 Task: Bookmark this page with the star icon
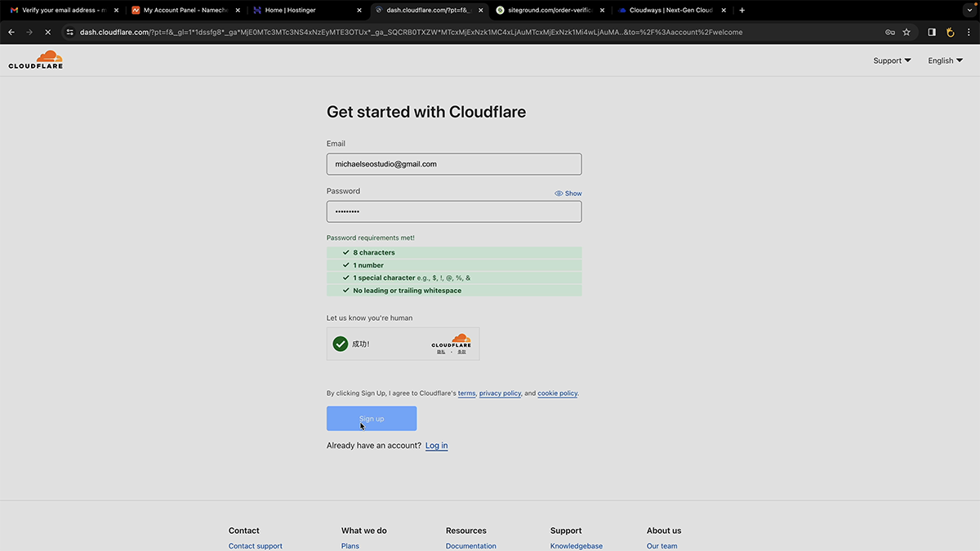pos(906,33)
